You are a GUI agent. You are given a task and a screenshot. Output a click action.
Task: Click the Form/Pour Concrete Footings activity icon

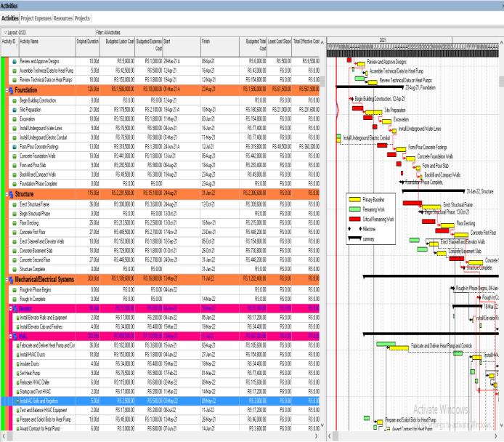coord(15,147)
